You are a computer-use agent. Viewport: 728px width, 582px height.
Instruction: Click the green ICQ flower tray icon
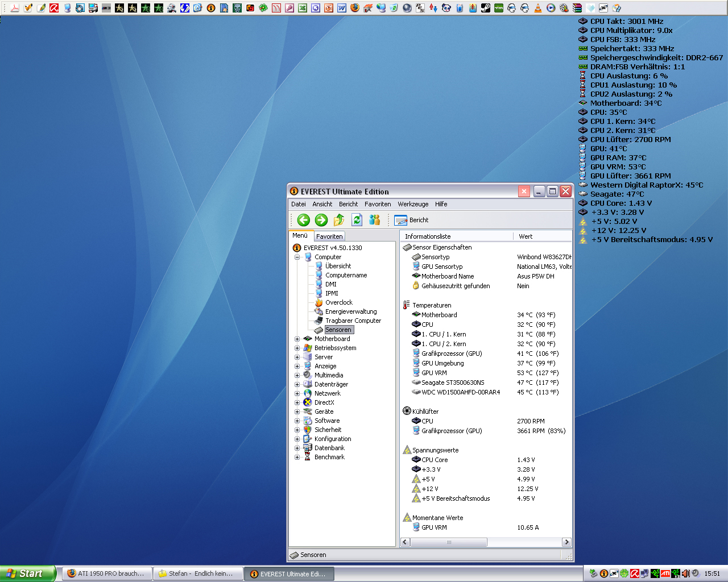point(624,573)
